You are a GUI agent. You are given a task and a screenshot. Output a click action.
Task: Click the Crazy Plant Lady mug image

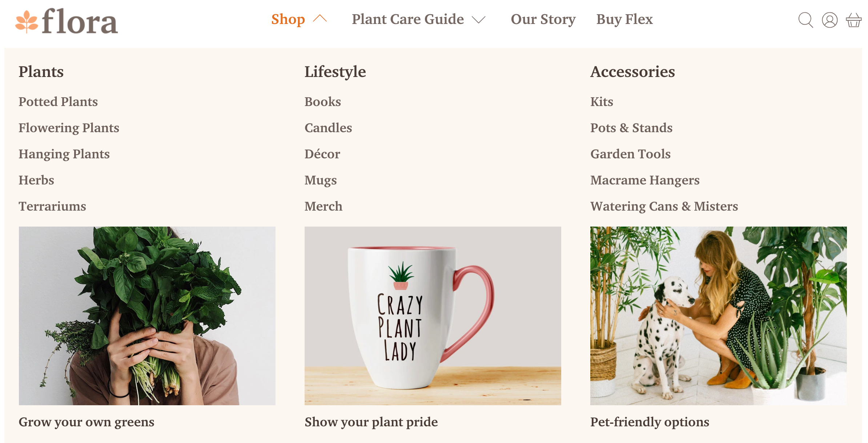pyautogui.click(x=433, y=316)
